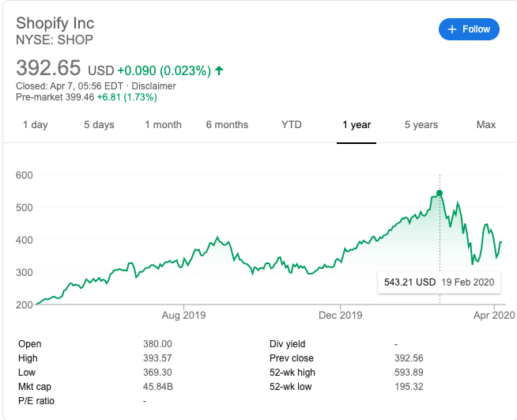Select the 1 month tab

163,125
